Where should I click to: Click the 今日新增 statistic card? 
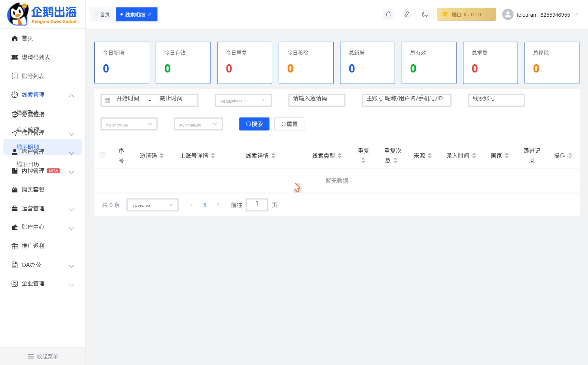pyautogui.click(x=122, y=63)
